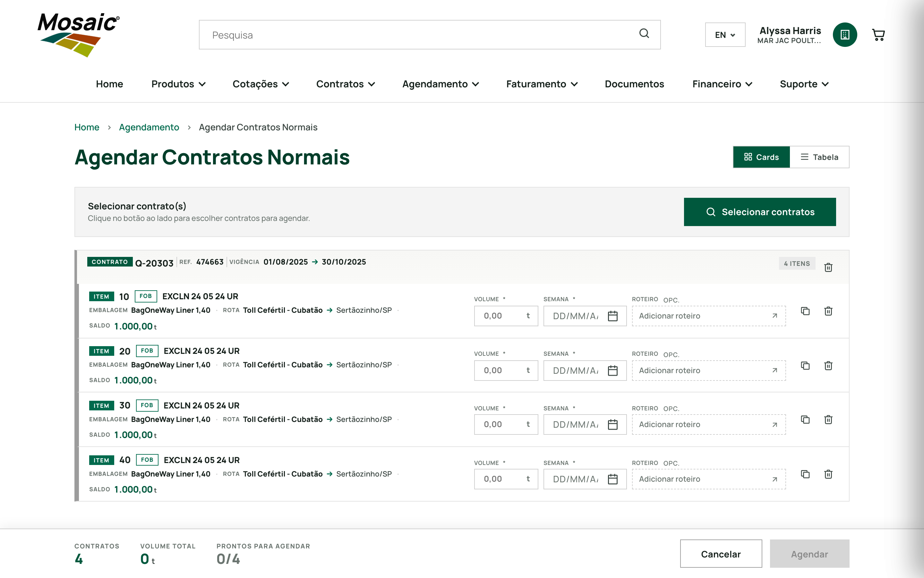The height and width of the screenshot is (578, 924).
Task: Focus the volume field for item 10
Action: point(506,316)
